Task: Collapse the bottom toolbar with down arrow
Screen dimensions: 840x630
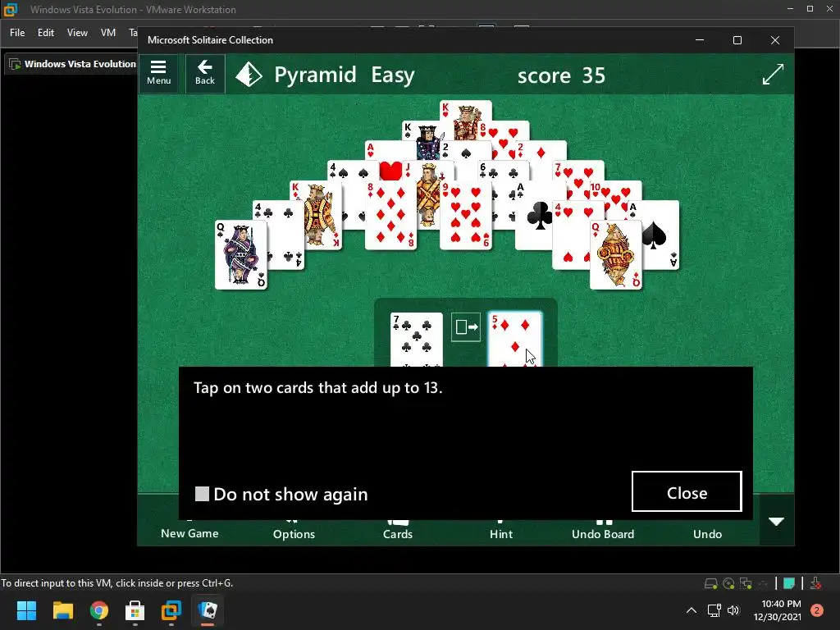Action: coord(776,521)
